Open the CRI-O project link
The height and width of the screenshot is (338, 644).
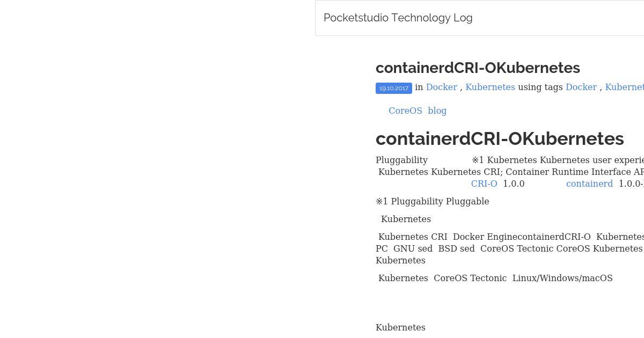click(484, 183)
